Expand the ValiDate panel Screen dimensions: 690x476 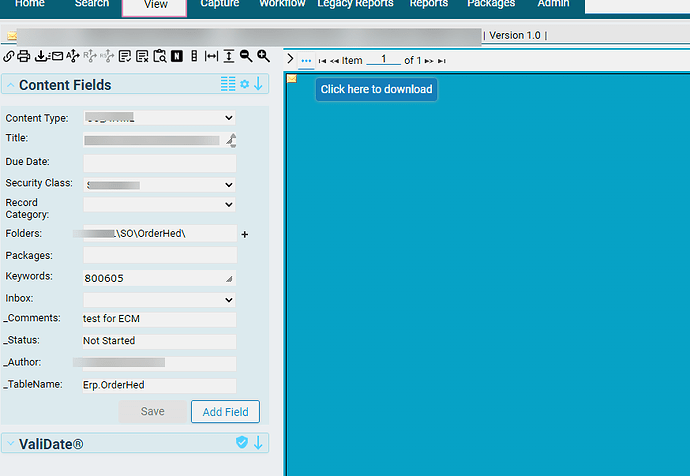pos(11,443)
